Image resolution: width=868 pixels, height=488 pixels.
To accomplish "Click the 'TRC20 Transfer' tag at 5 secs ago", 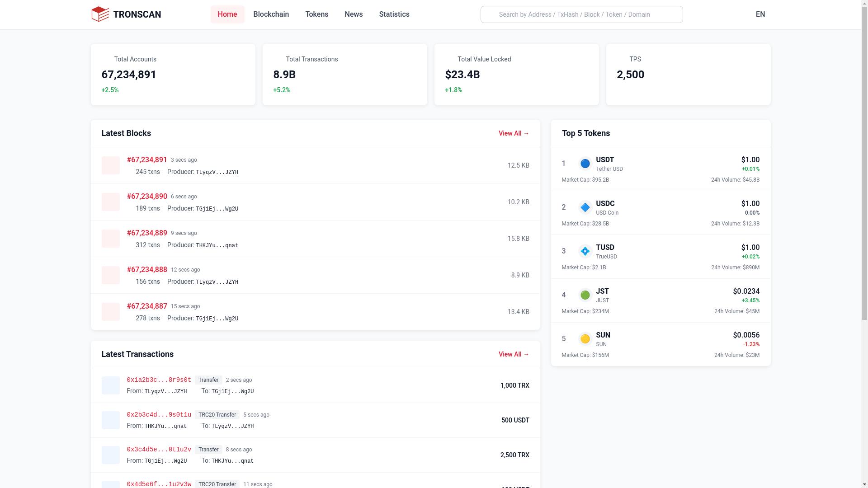I will point(217,415).
